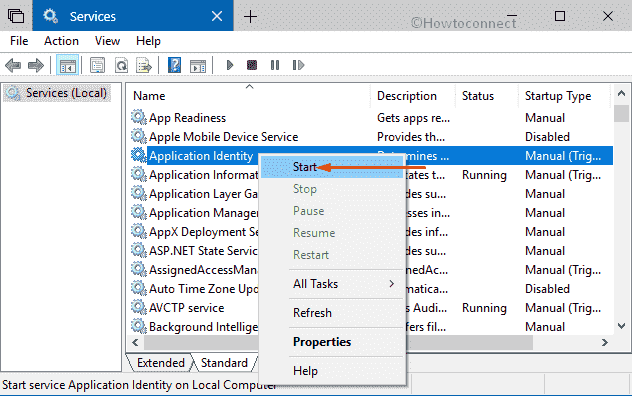
Task: Click the horizontal scrollbar right arrow
Action: point(605,342)
